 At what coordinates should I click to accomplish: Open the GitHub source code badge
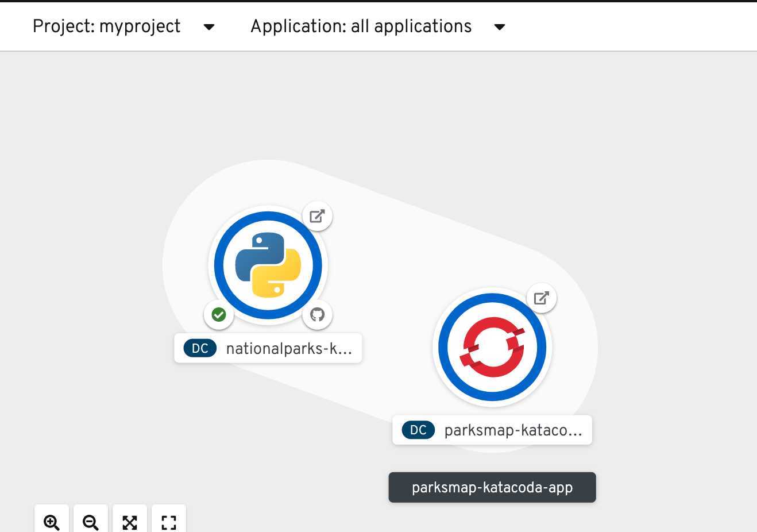click(317, 315)
